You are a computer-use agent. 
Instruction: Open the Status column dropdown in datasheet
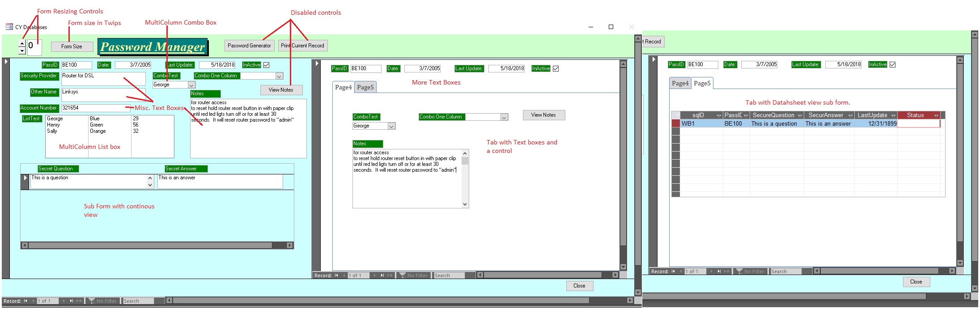coord(936,115)
